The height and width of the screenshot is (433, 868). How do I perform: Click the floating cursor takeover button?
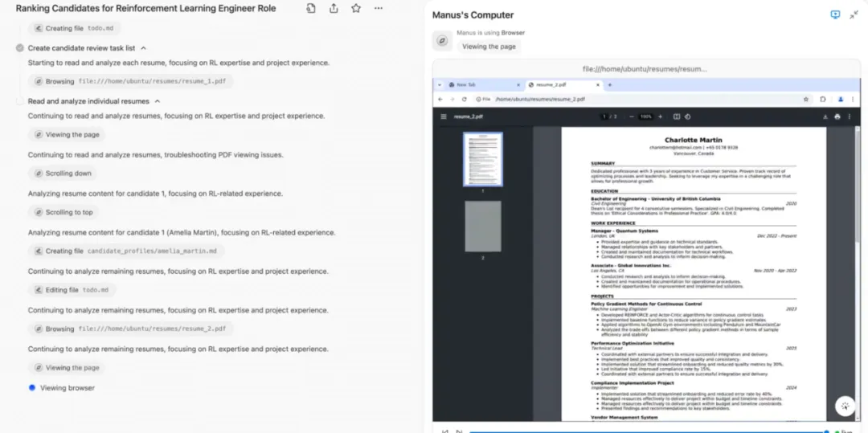pos(845,406)
